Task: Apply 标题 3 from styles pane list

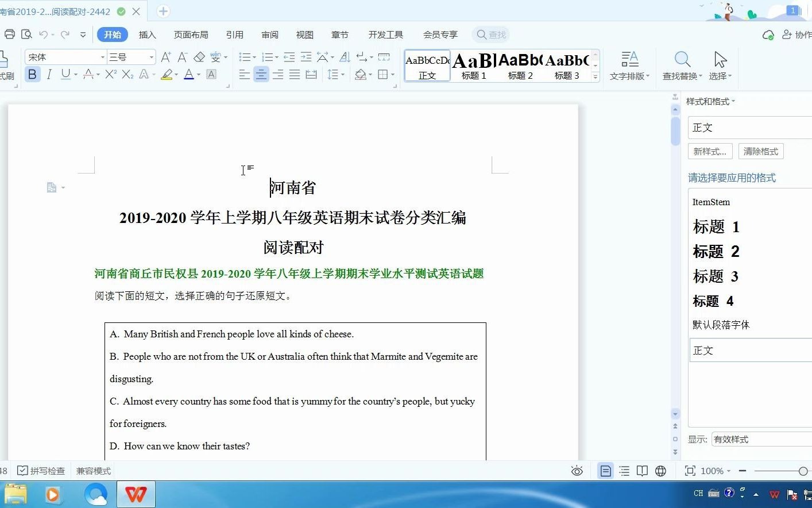Action: coord(716,276)
